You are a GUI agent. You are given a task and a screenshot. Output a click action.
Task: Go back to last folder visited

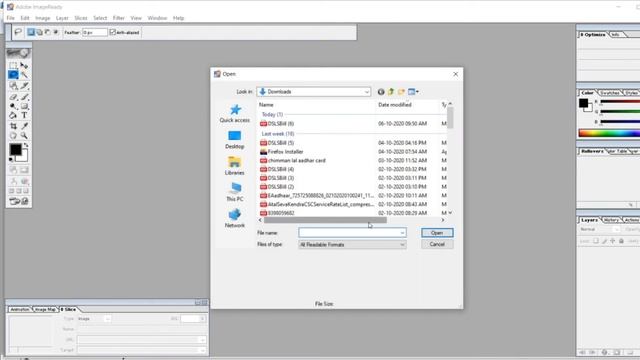(381, 92)
